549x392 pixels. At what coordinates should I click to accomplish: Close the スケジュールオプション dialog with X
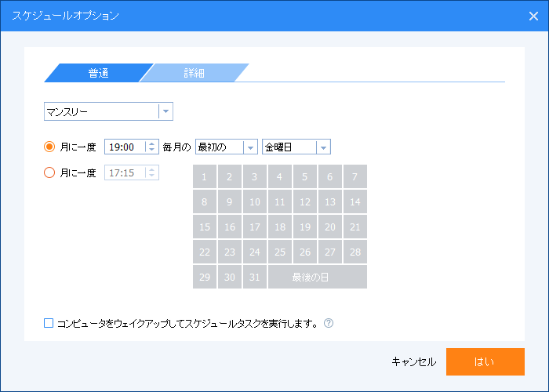point(533,16)
